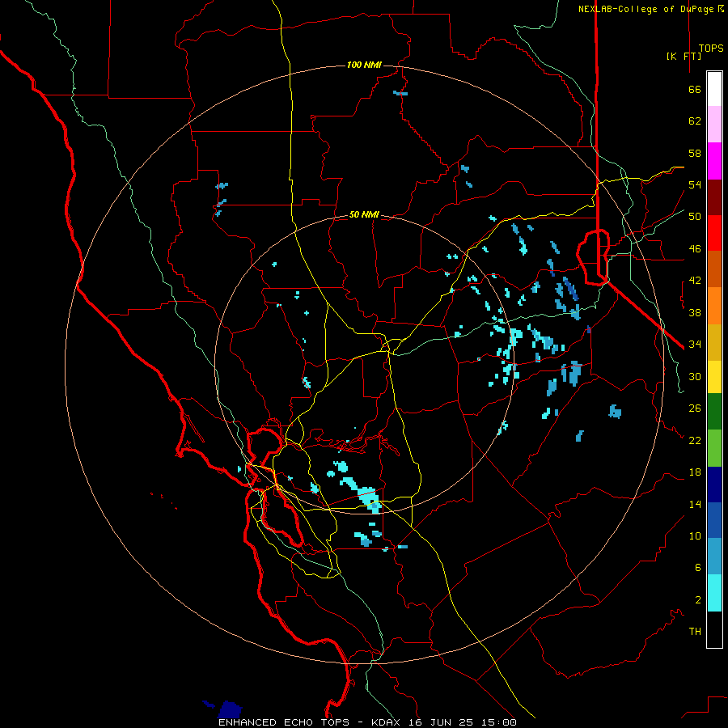Click the legend value "54"
728x728 pixels.
pos(695,184)
